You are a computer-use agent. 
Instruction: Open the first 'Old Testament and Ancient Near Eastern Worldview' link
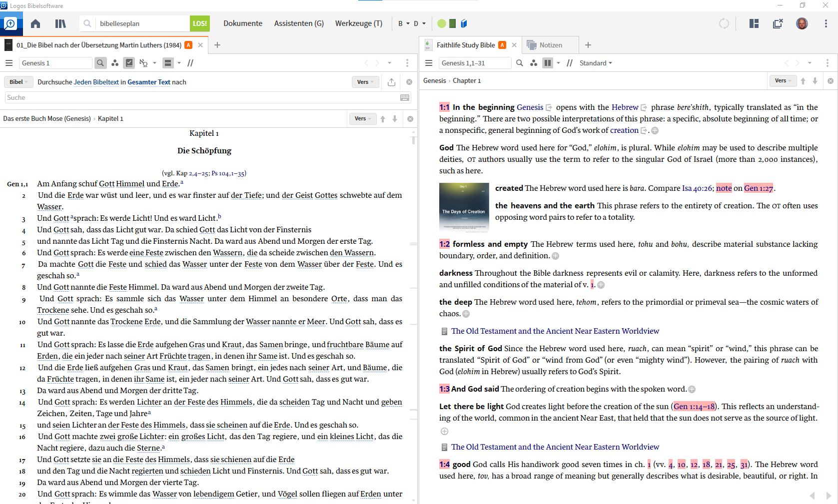click(x=555, y=331)
